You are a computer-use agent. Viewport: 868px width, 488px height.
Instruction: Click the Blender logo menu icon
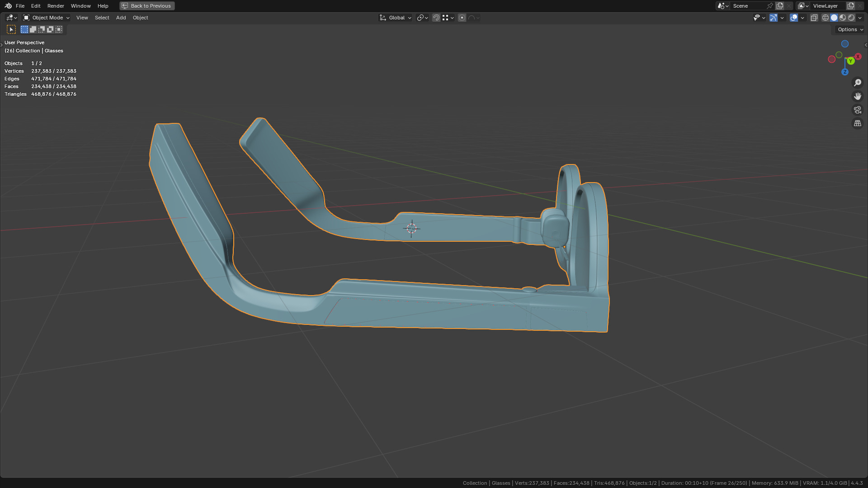(8, 6)
